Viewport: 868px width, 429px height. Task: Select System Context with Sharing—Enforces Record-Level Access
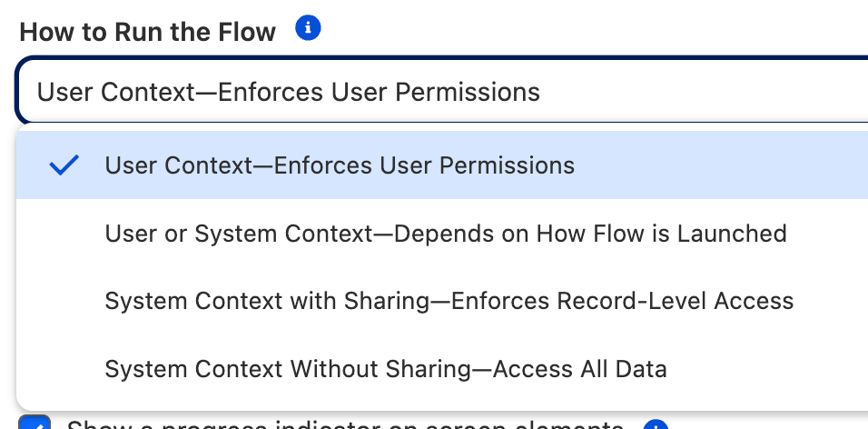pyautogui.click(x=442, y=301)
